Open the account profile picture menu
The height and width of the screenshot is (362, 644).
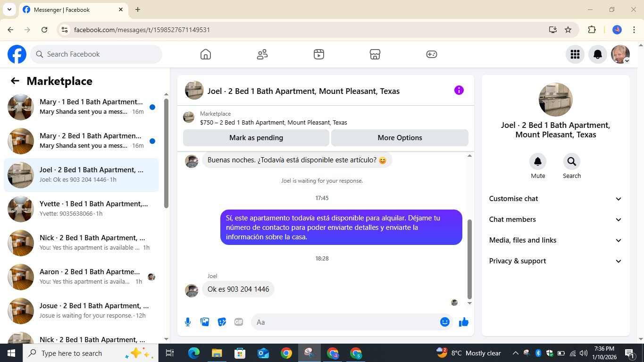click(x=620, y=54)
